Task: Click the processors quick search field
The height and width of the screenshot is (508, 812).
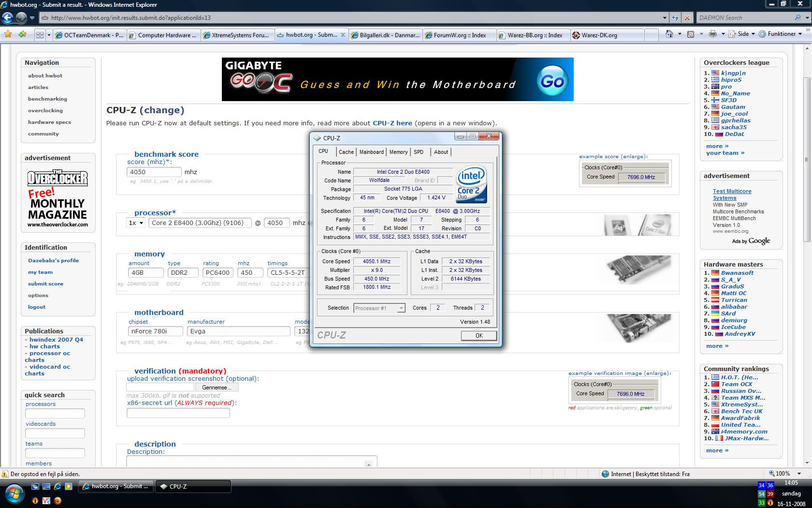Action: [55, 413]
